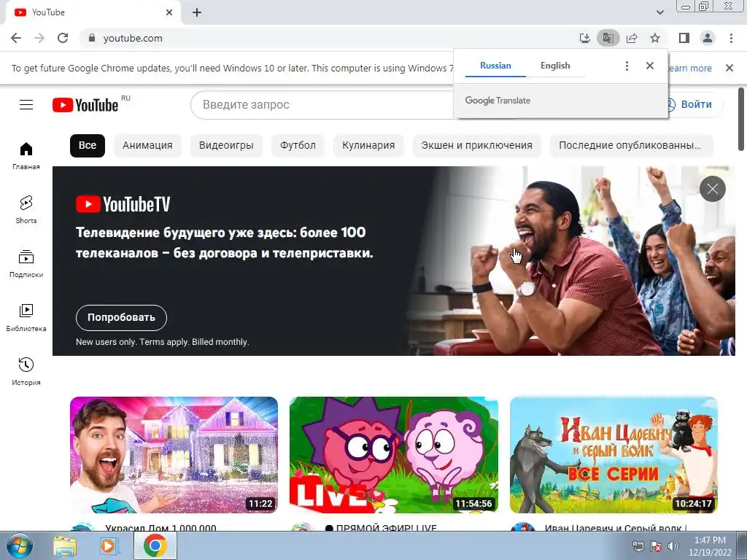This screenshot has width=747, height=560.
Task: Close the YouTube browser tab
Action: point(169,12)
